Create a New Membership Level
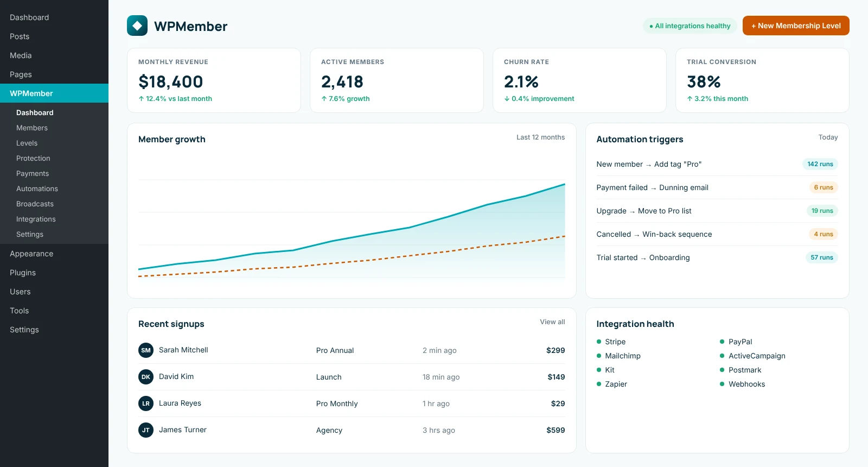This screenshot has width=868, height=467. pos(796,26)
